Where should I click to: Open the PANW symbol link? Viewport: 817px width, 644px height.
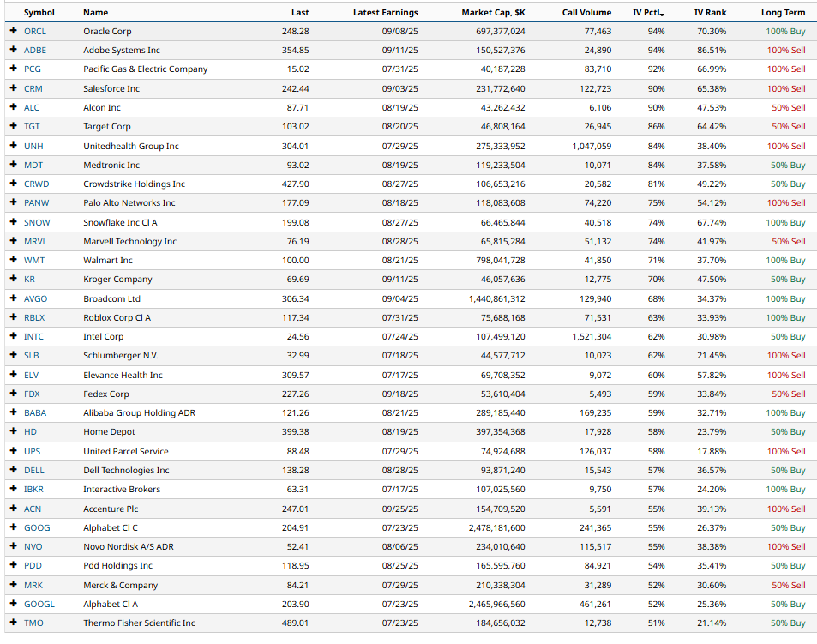(x=37, y=202)
